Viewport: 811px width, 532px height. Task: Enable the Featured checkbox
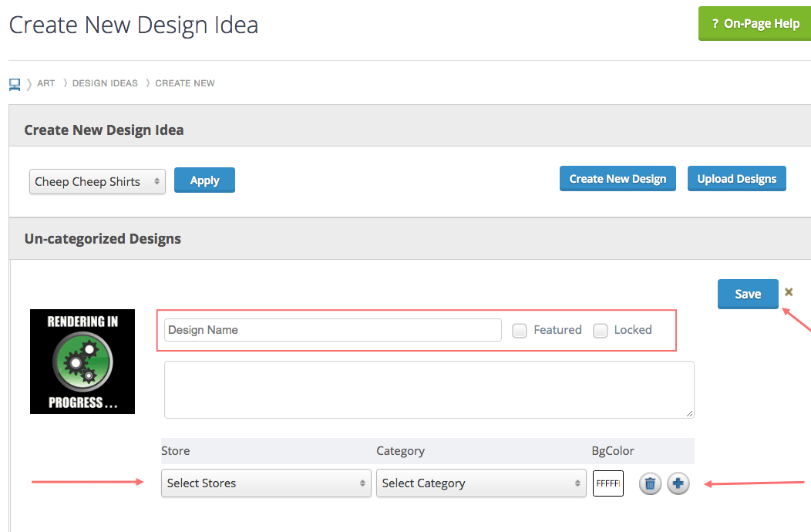click(x=520, y=330)
